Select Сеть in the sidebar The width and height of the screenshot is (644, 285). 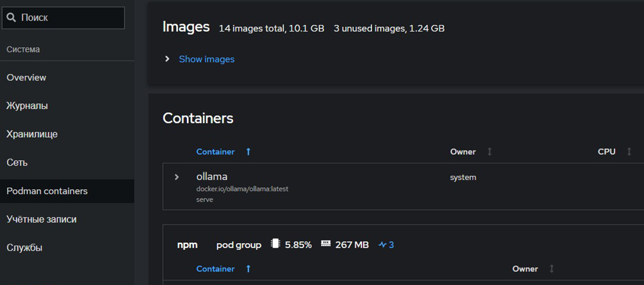point(17,163)
